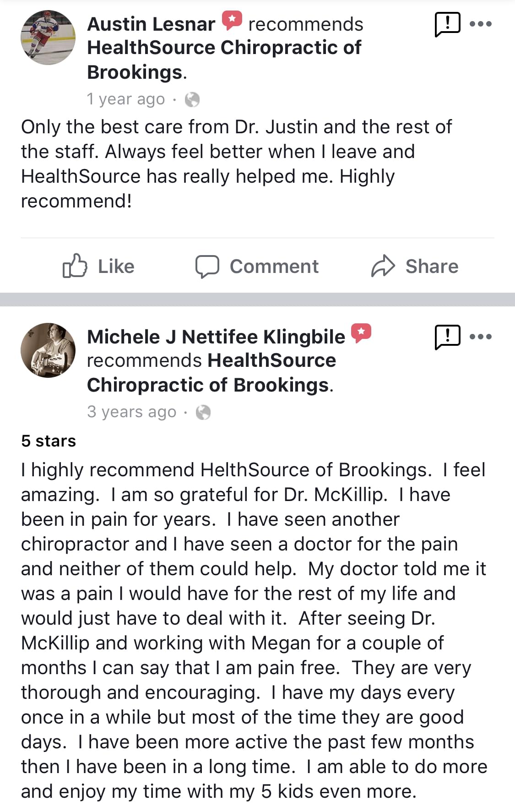Click the Comment speech bubble icon

pos(207,266)
